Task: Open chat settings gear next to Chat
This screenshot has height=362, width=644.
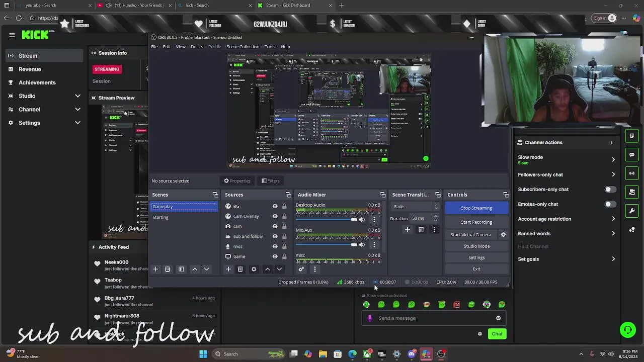Action: pos(480,334)
